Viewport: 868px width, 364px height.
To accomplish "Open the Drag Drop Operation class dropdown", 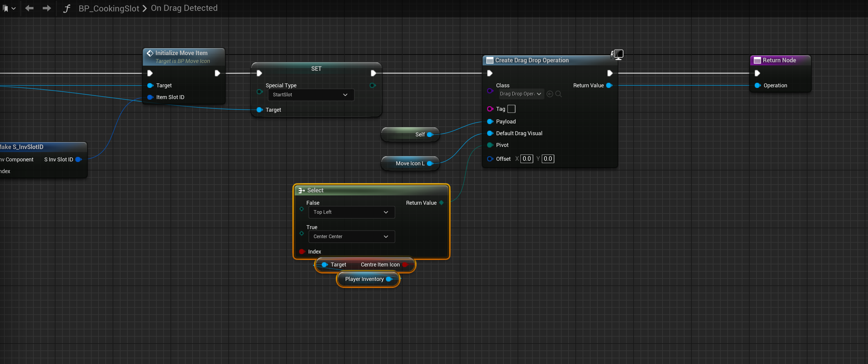I will pyautogui.click(x=521, y=94).
